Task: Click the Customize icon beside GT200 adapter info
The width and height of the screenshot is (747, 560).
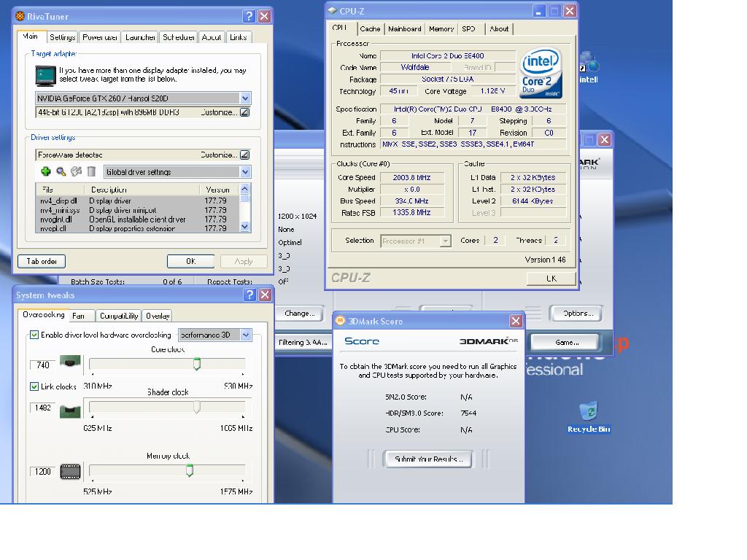Action: click(244, 112)
